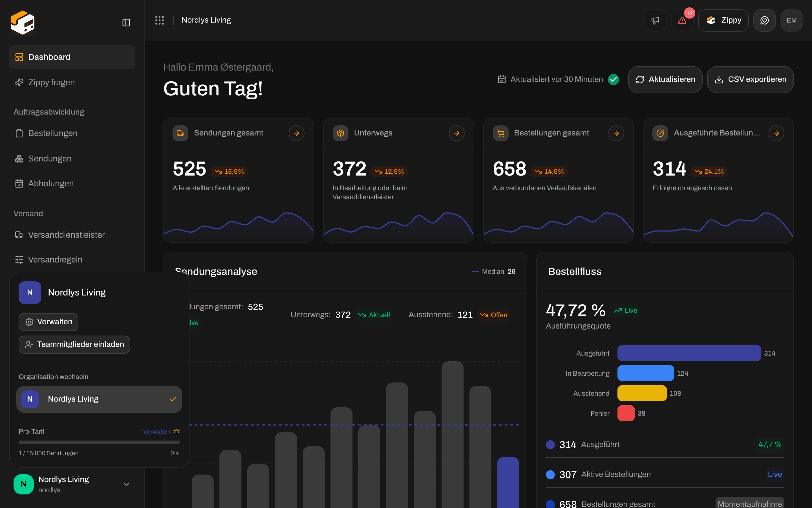Select Nordlys Living in organisation switcher
The height and width of the screenshot is (508, 812).
(99, 399)
